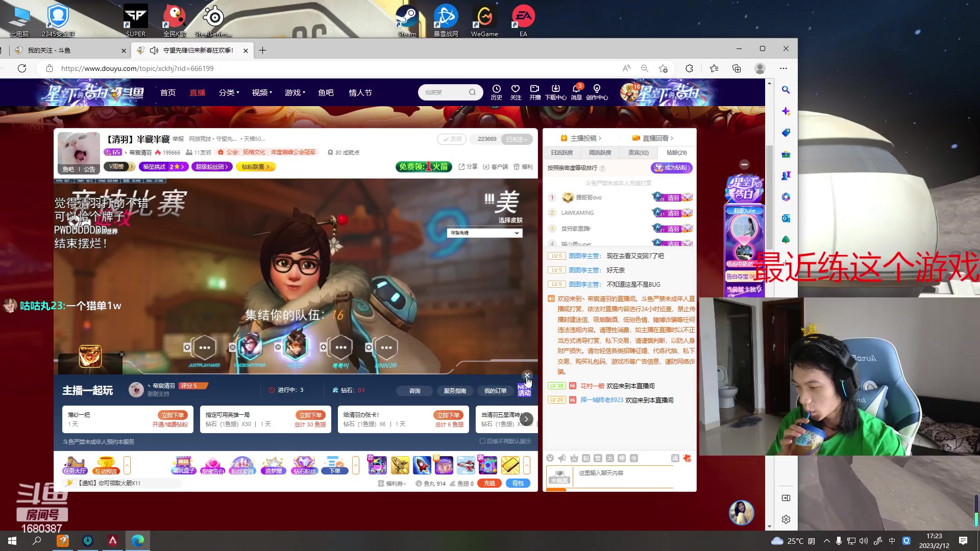Open the 守望先锋 skin selection dropdown
The width and height of the screenshot is (980, 551).
pos(484,233)
